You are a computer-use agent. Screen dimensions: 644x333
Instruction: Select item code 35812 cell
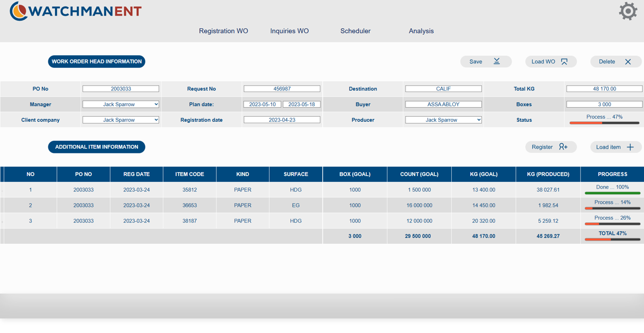(x=190, y=190)
